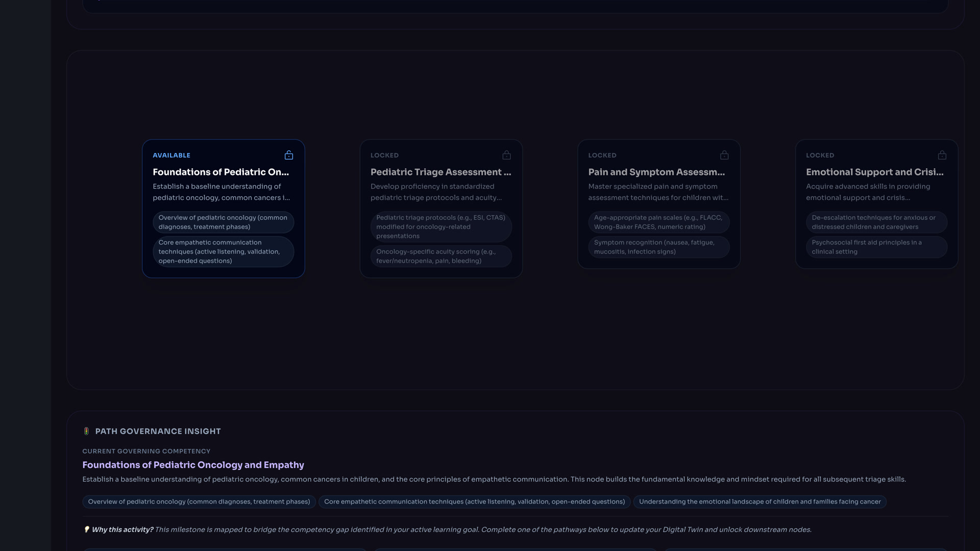Click Core empathetic communication techniques chip in governance panel
The width and height of the screenshot is (980, 551).
tap(475, 502)
